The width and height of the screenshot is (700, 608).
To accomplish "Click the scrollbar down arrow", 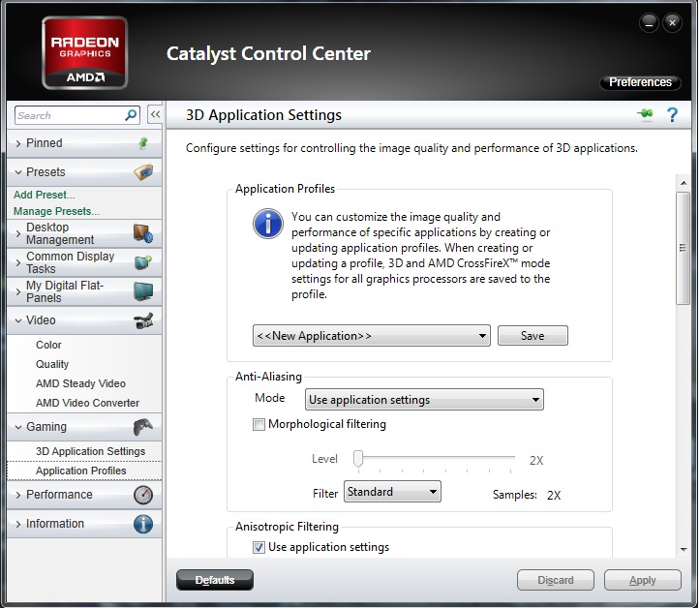I will [684, 550].
